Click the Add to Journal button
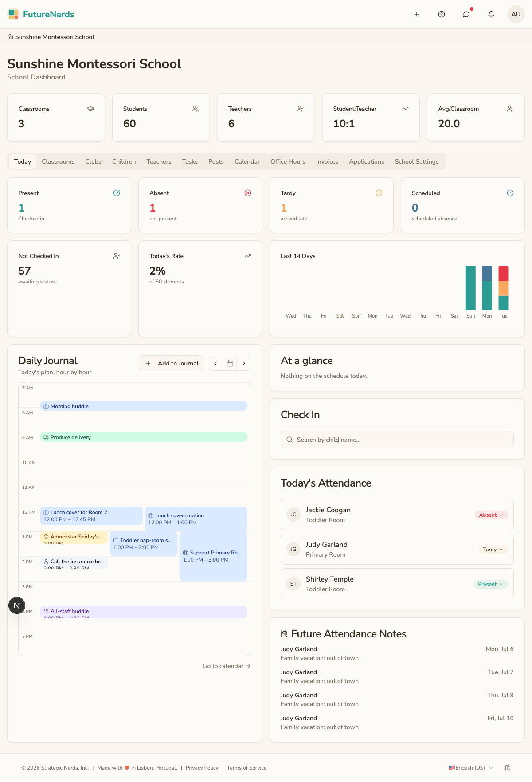This screenshot has width=532, height=782. click(172, 363)
